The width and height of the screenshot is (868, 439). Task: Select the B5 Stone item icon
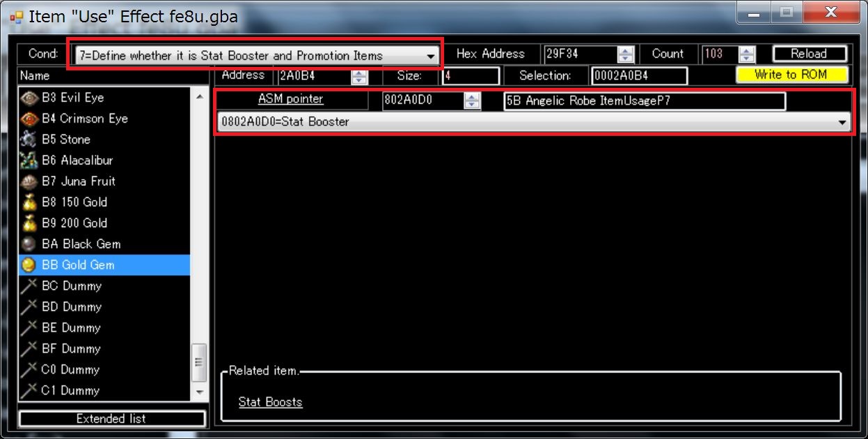tap(30, 139)
